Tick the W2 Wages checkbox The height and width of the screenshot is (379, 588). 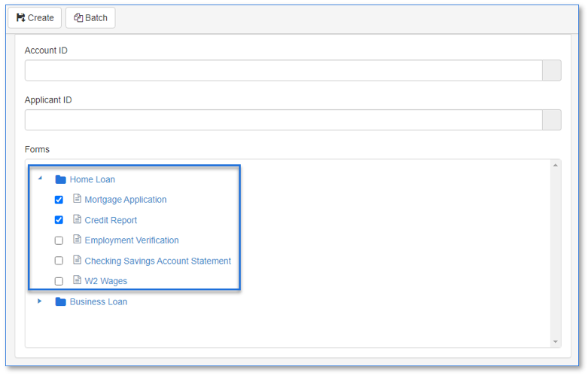click(59, 281)
